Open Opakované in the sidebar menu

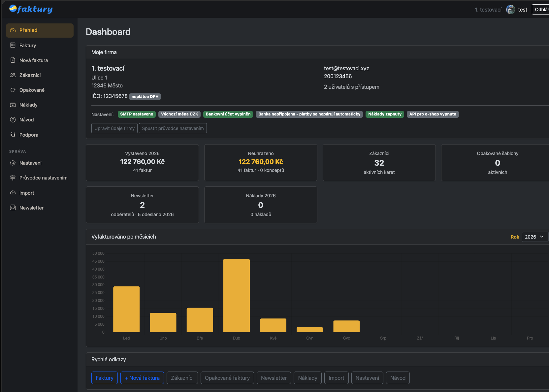[x=40, y=90]
